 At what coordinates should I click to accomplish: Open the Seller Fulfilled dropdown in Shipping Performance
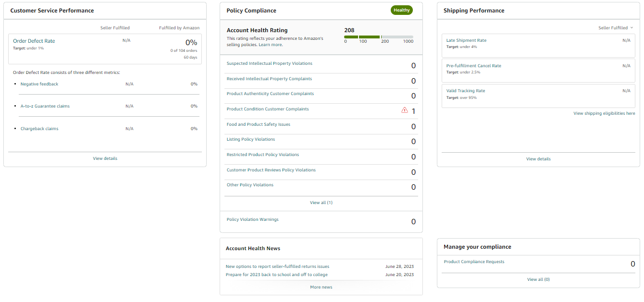pyautogui.click(x=616, y=28)
